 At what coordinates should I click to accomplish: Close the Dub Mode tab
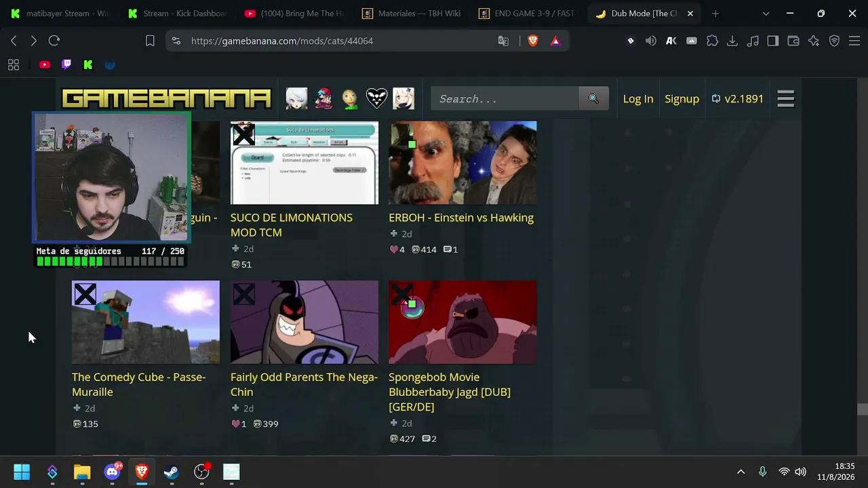click(x=690, y=14)
